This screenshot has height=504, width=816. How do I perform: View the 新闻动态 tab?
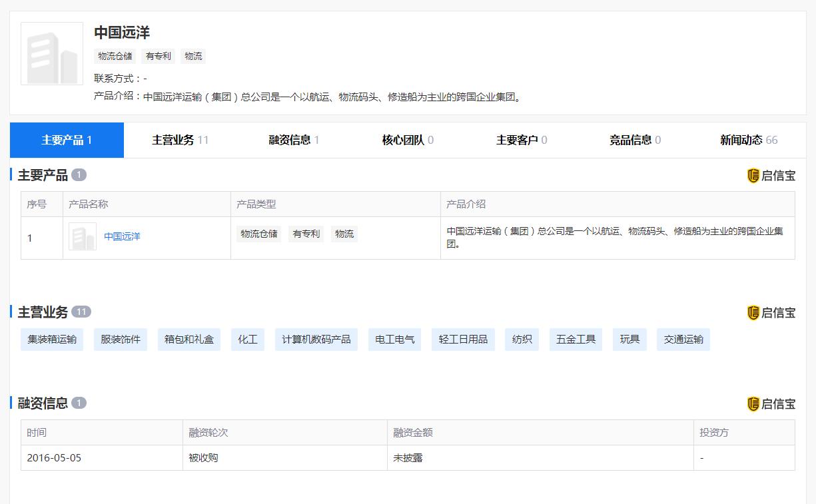(748, 140)
